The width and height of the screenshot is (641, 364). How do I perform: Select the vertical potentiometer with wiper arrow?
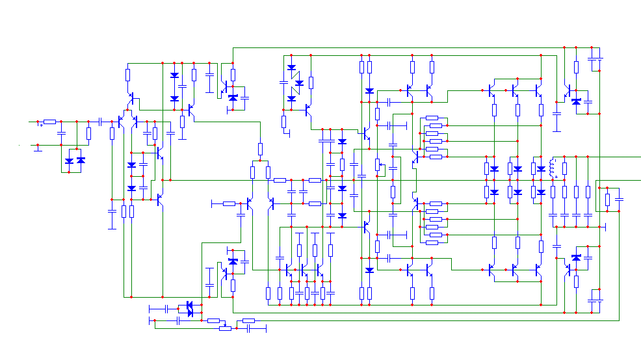pyautogui.click(x=378, y=165)
